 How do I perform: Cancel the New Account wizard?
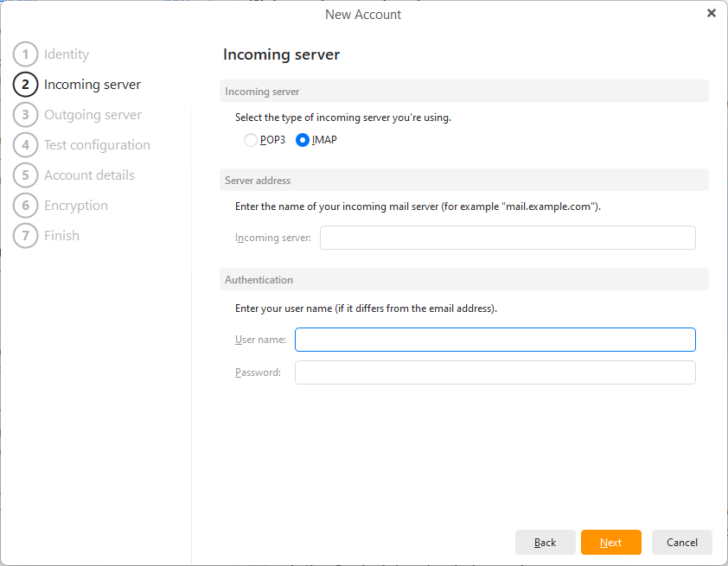click(x=681, y=543)
